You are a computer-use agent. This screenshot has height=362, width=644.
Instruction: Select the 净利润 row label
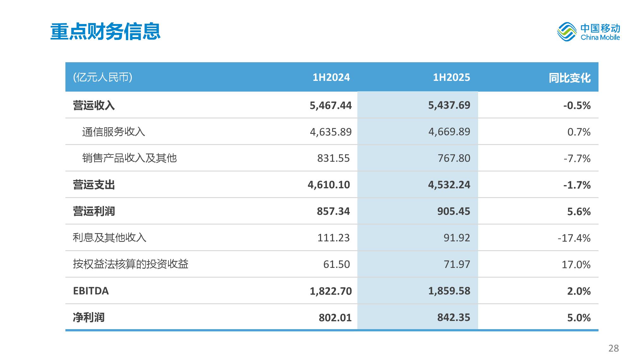tap(88, 317)
